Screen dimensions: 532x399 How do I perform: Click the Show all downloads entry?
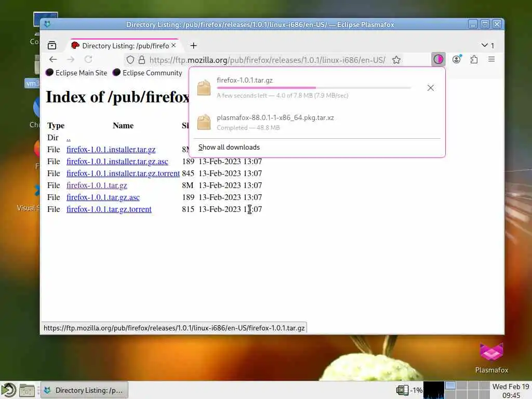[229, 147]
